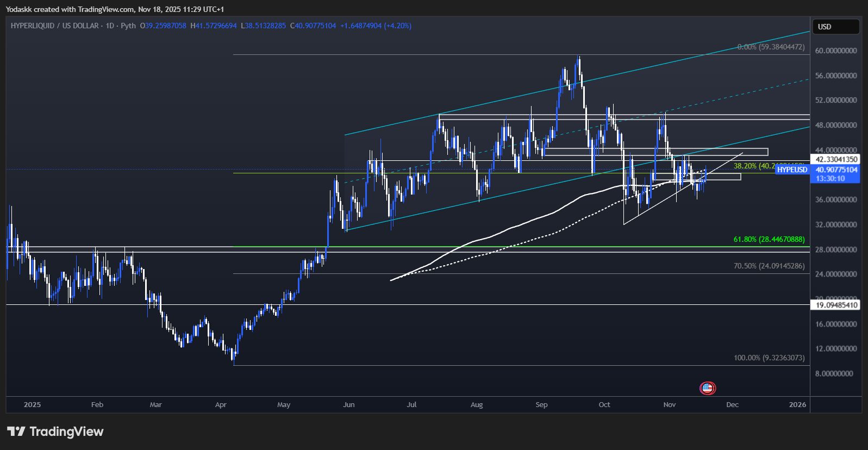The width and height of the screenshot is (868, 450).
Task: Select the 61.80% Fibonacci level label
Action: click(769, 239)
